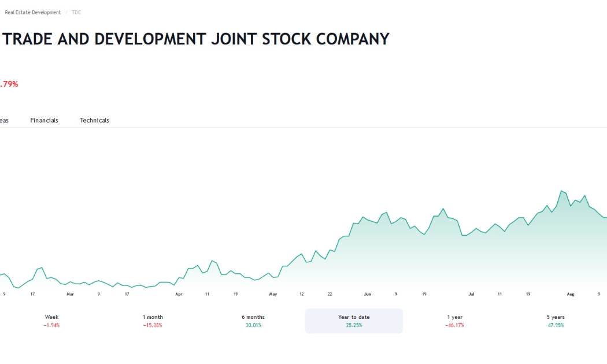Click the Aug label on chart axis
607x364 pixels.
click(570, 294)
